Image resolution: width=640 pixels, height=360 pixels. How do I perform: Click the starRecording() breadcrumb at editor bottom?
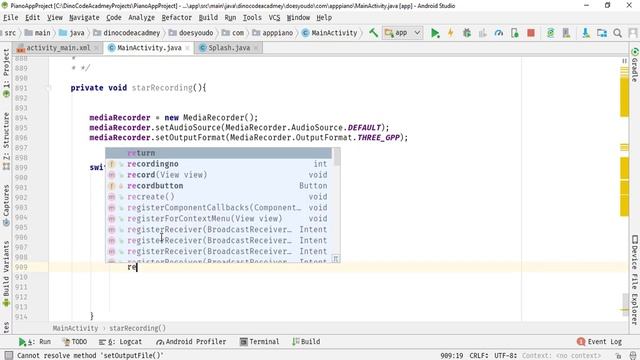click(138, 328)
